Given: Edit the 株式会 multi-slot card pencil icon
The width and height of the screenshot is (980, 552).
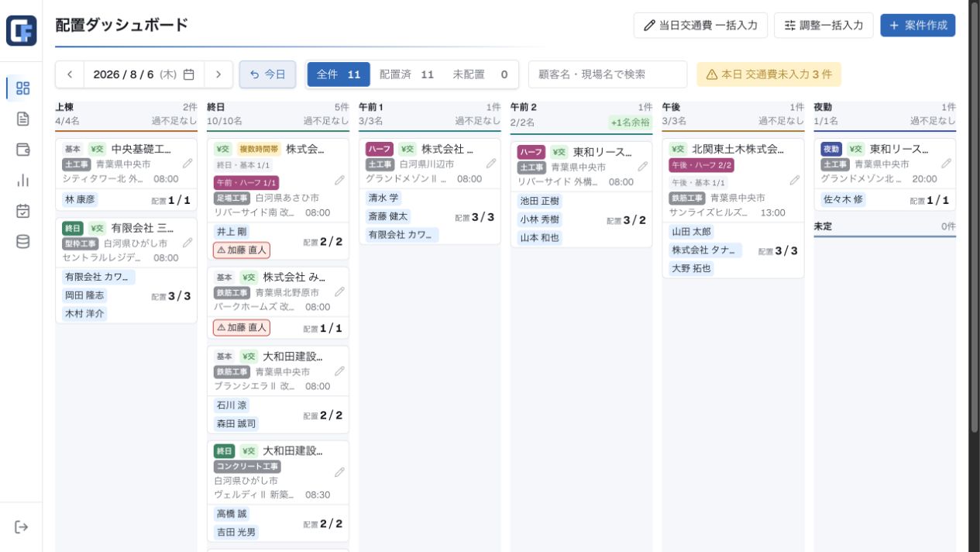Looking at the screenshot, I should (339, 180).
